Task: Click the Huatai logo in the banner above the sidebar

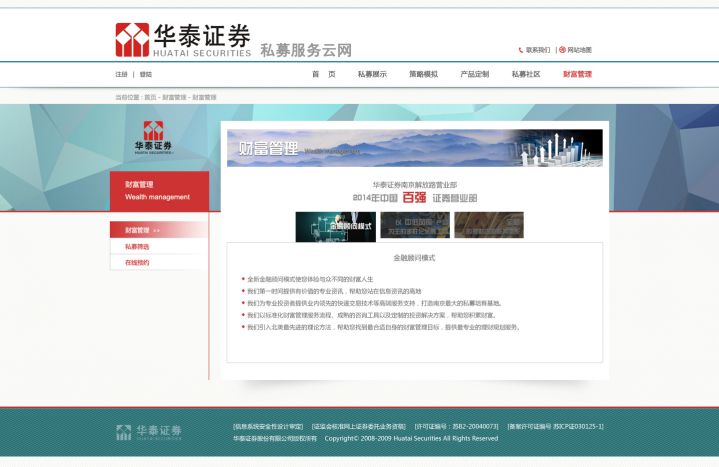Action: pyautogui.click(x=153, y=138)
